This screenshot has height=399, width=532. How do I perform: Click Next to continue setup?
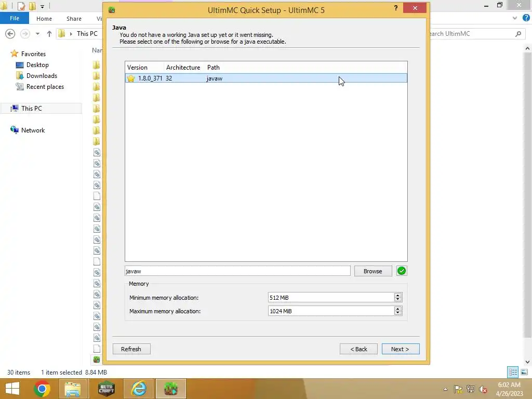(401, 349)
